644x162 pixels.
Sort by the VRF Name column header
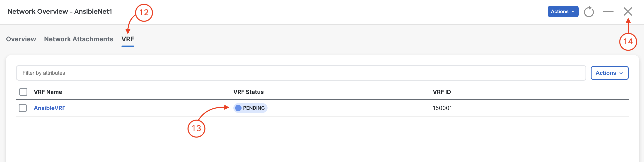point(48,92)
